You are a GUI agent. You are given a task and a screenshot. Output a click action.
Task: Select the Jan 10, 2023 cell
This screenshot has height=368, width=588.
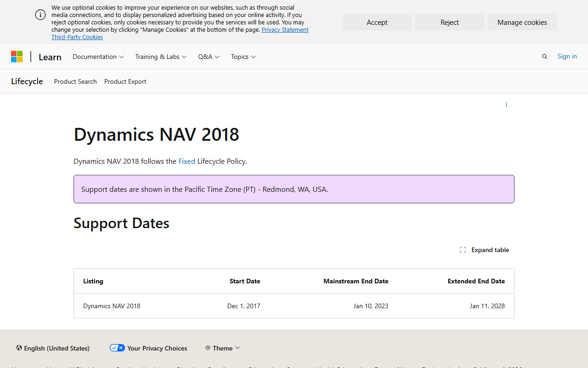coord(371,306)
